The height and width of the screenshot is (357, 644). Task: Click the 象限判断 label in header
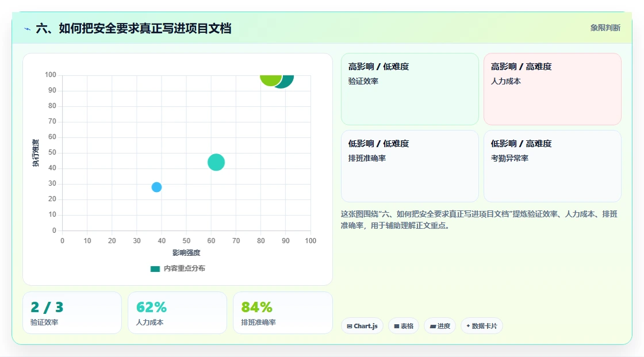pos(605,28)
